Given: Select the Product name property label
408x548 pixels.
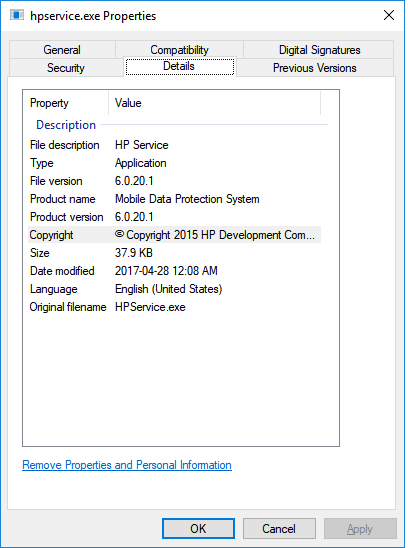Looking at the screenshot, I should click(x=63, y=199).
